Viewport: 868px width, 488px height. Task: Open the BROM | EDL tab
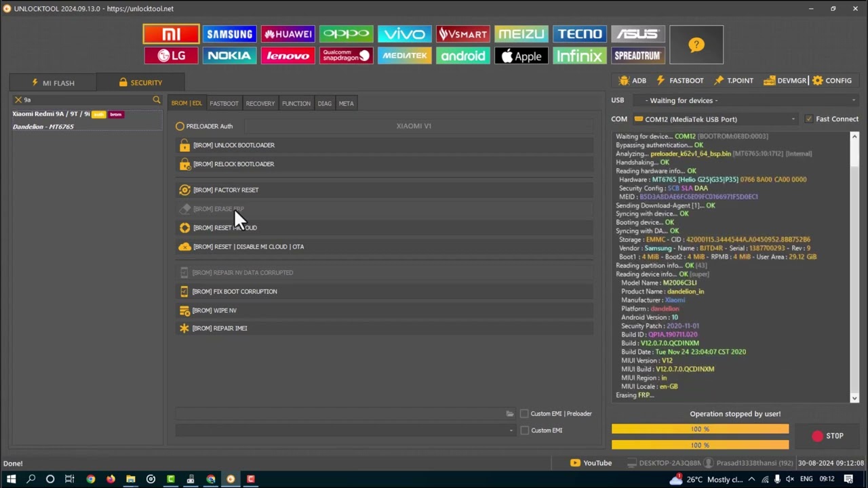tap(186, 104)
